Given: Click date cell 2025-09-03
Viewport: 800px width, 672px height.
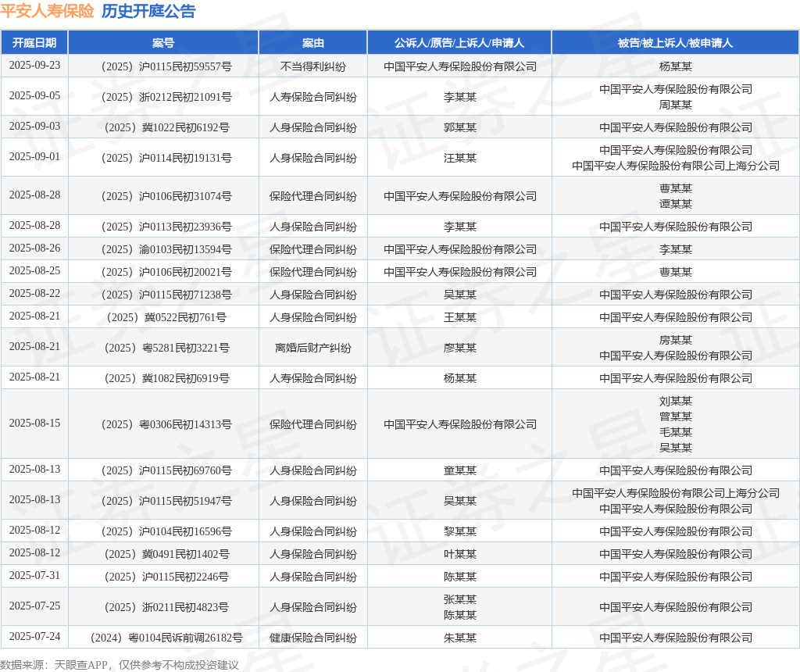Looking at the screenshot, I should [x=34, y=126].
